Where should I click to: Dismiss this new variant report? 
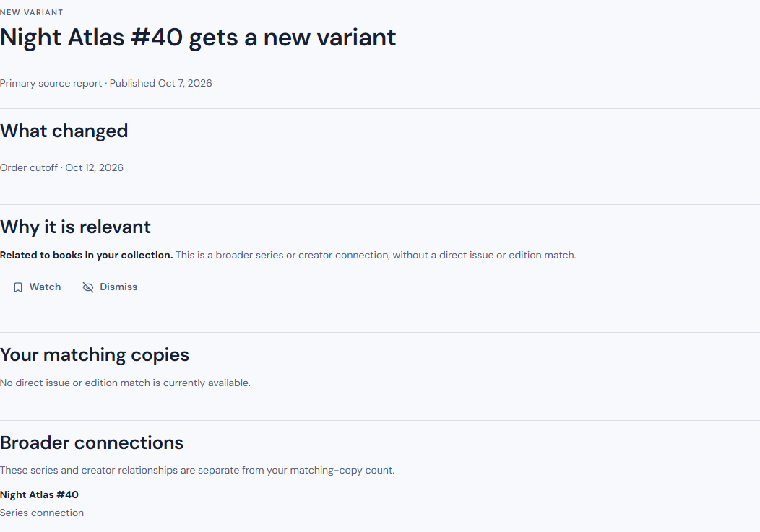tap(110, 287)
